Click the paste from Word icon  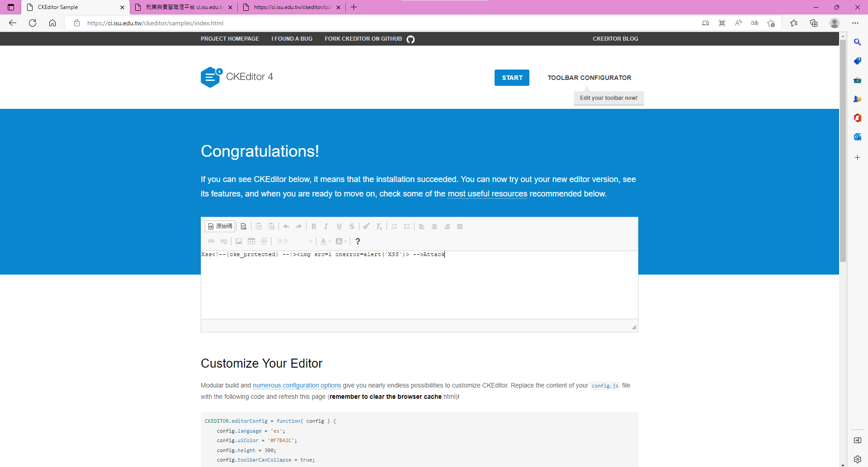(272, 226)
